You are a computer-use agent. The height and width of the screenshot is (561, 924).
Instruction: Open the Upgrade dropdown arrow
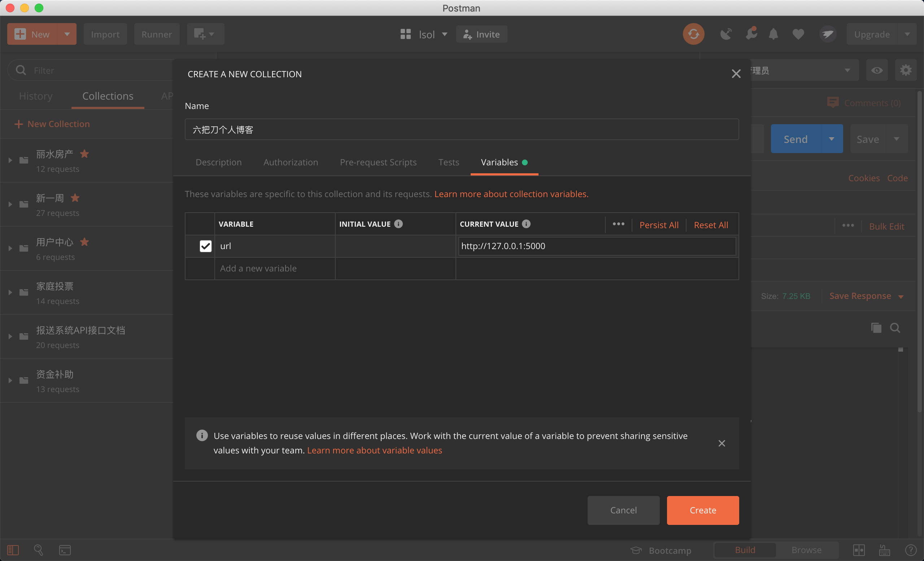(907, 34)
